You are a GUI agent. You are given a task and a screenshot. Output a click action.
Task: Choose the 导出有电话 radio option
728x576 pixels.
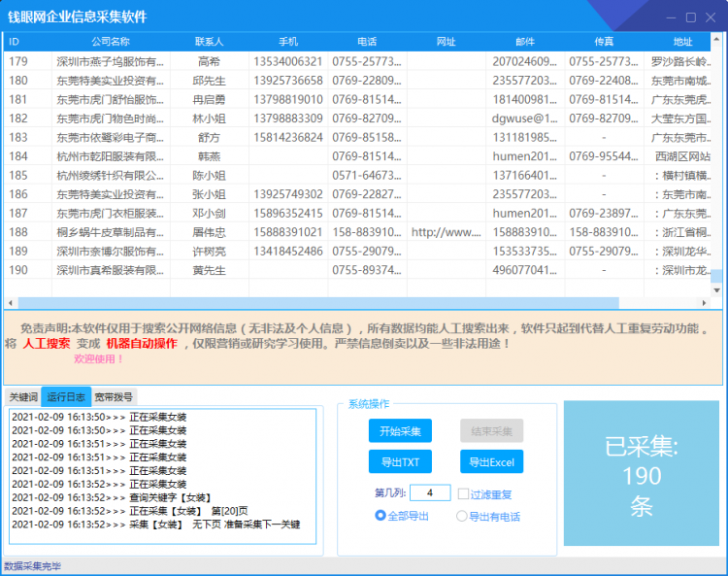pyautogui.click(x=462, y=516)
